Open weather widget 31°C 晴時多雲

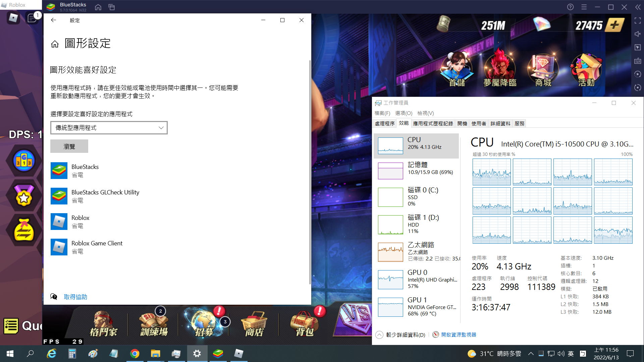pos(494,354)
